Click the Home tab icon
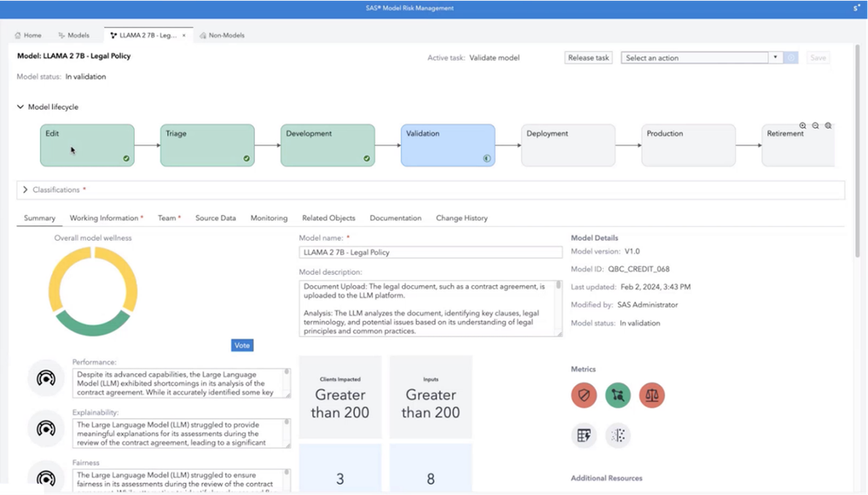The width and height of the screenshot is (868, 495). pos(17,36)
